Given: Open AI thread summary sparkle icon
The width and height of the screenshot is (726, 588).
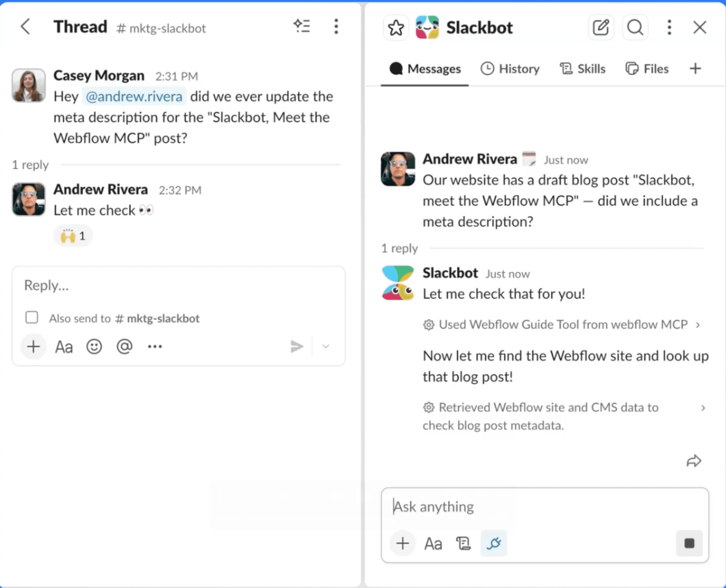Looking at the screenshot, I should pyautogui.click(x=302, y=26).
